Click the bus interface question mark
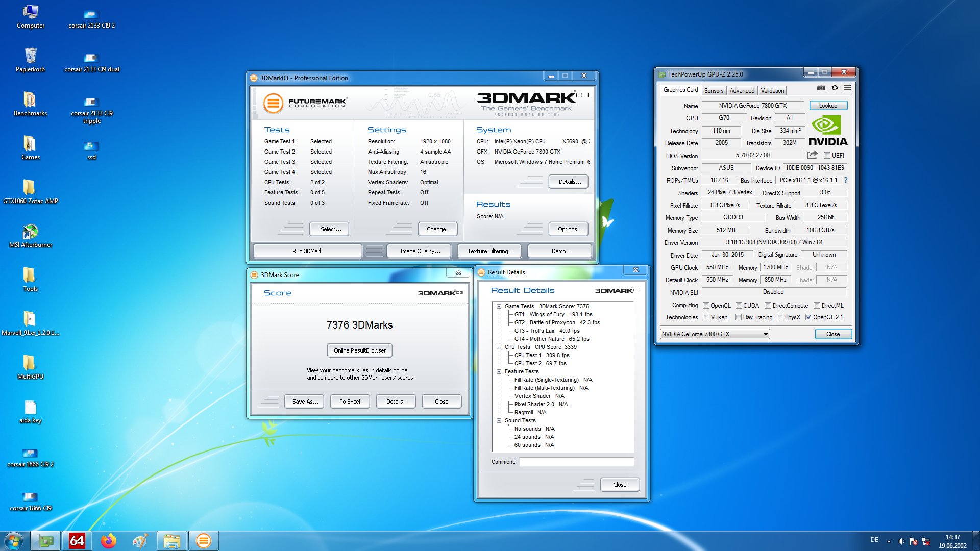The width and height of the screenshot is (980, 551). click(x=845, y=180)
